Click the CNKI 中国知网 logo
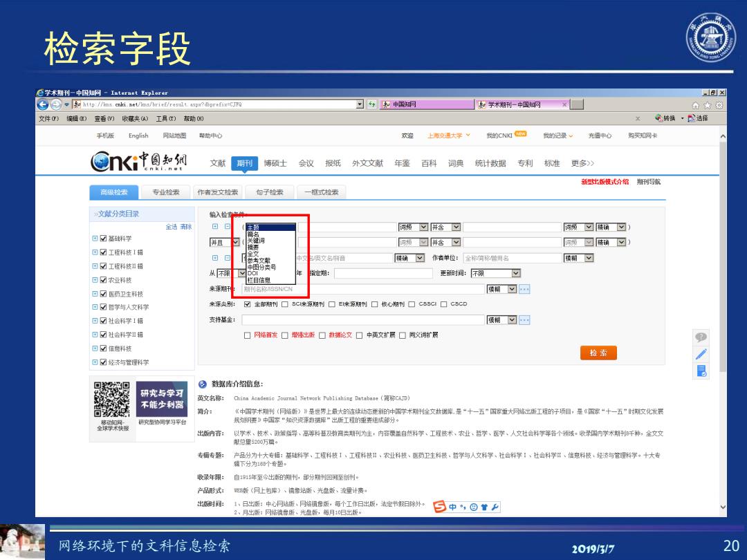 [x=138, y=161]
